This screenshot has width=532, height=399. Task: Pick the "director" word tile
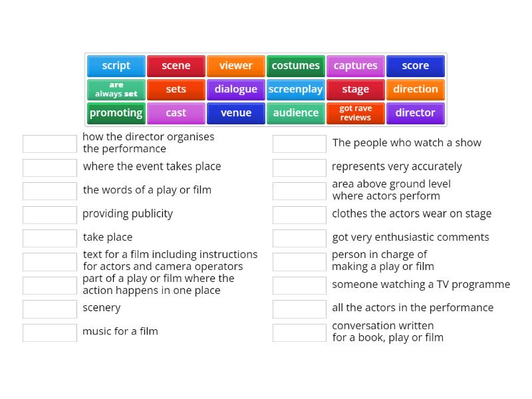(x=415, y=113)
